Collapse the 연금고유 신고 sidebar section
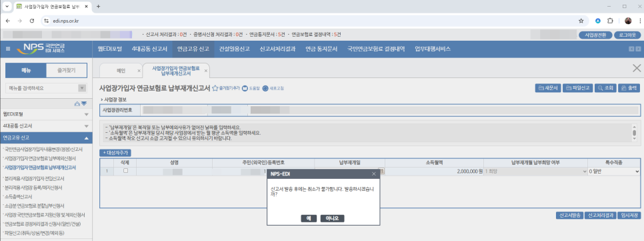This screenshot has width=644, height=241. pyautogui.click(x=47, y=138)
